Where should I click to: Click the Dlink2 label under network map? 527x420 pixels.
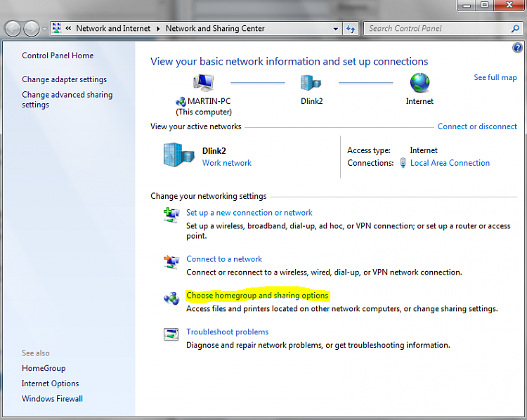click(x=311, y=101)
